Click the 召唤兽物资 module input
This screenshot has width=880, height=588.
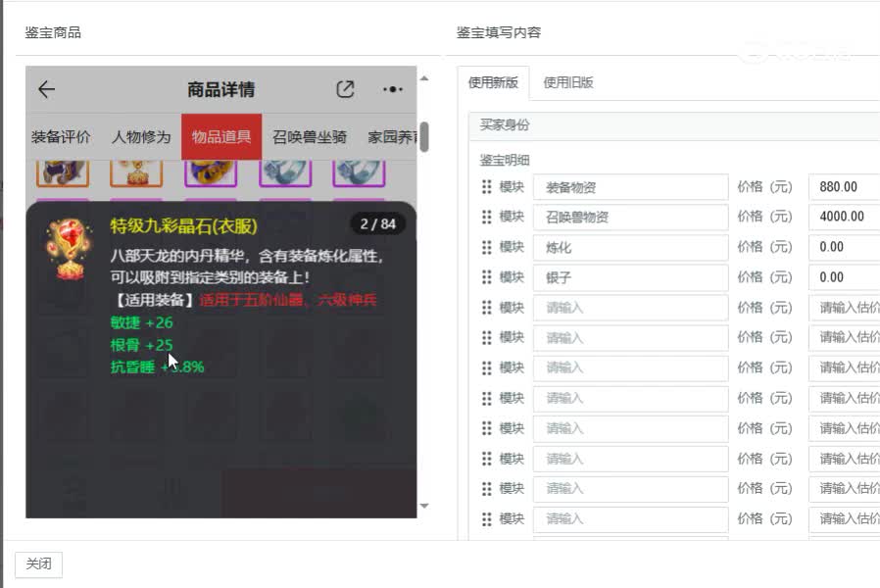point(631,218)
